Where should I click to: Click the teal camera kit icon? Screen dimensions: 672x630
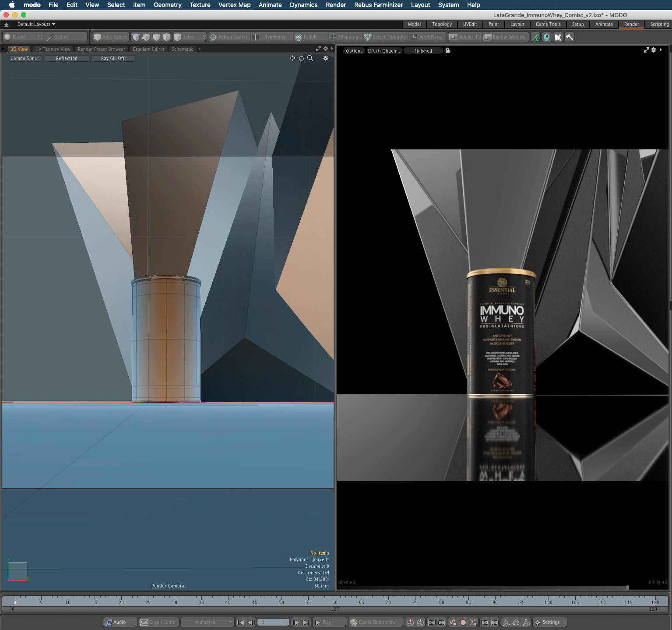tap(546, 37)
